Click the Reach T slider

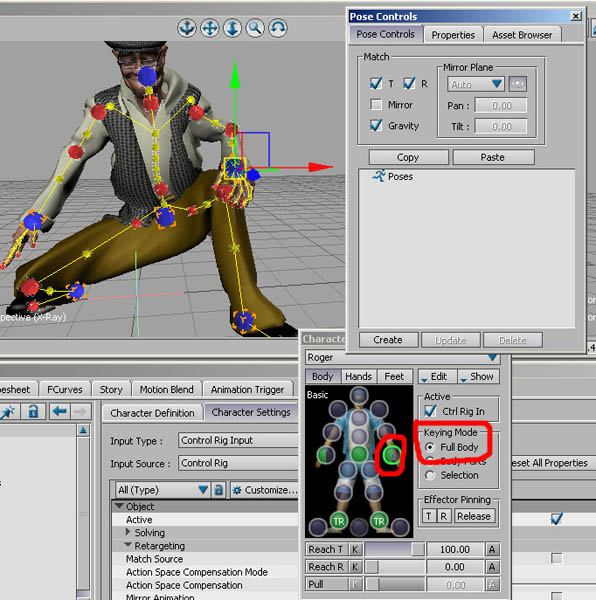coord(394,549)
